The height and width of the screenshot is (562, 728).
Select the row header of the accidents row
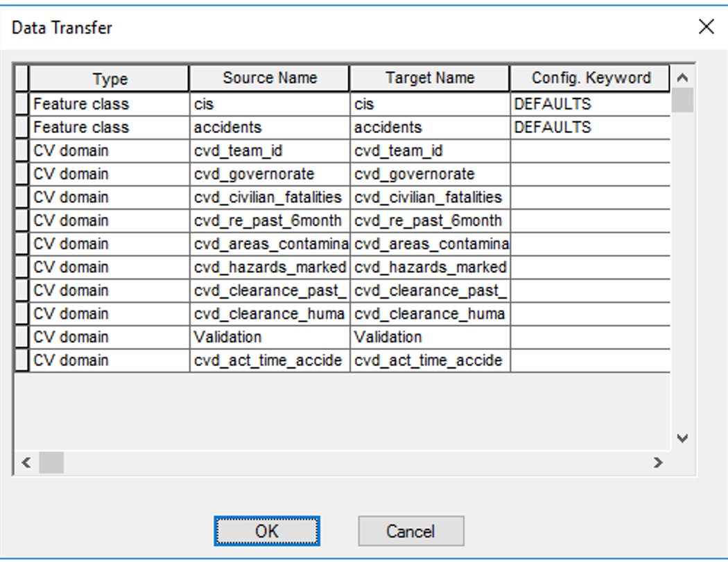point(21,127)
